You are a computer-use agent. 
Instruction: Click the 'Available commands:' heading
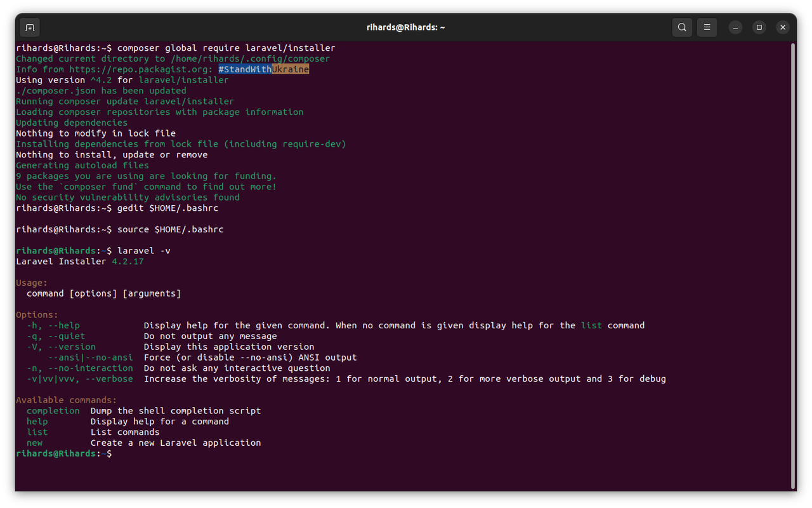(67, 400)
